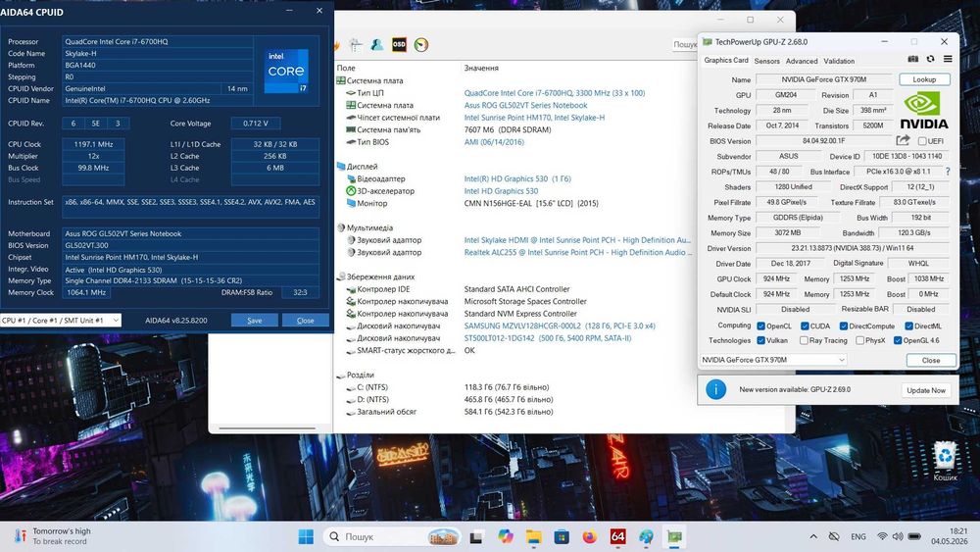Switch to the Advanced tab in GPU-Z
The image size is (980, 552).
pos(802,61)
